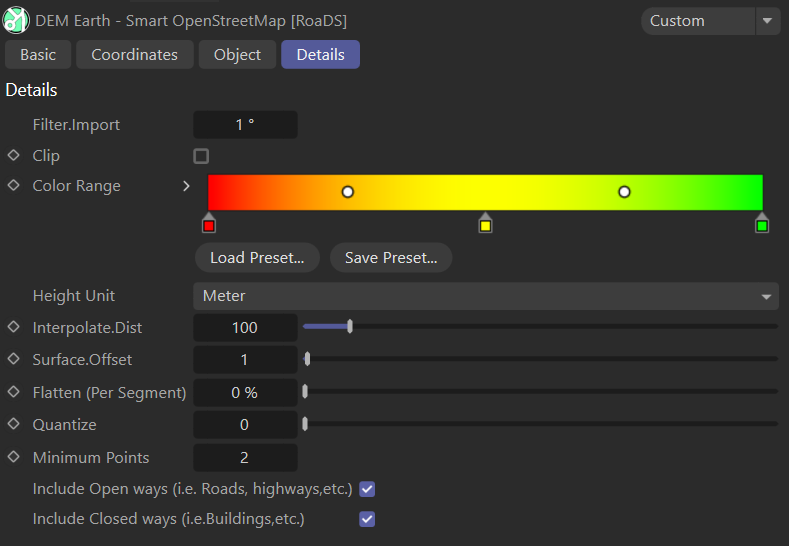Switch to the Object tab
789x546 pixels.
point(237,54)
